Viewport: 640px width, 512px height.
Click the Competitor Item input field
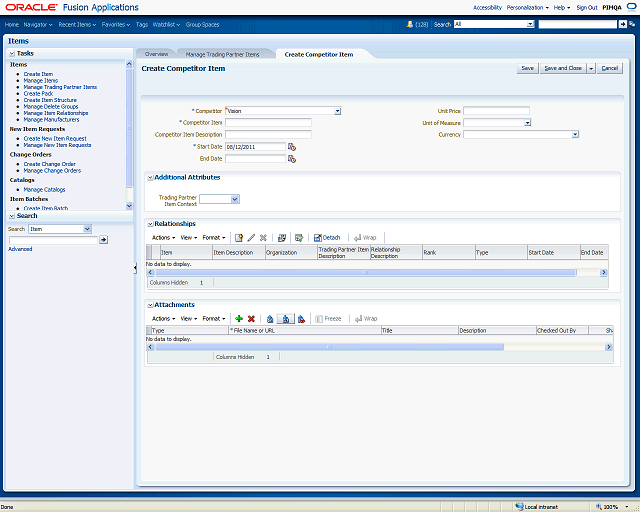(x=268, y=123)
